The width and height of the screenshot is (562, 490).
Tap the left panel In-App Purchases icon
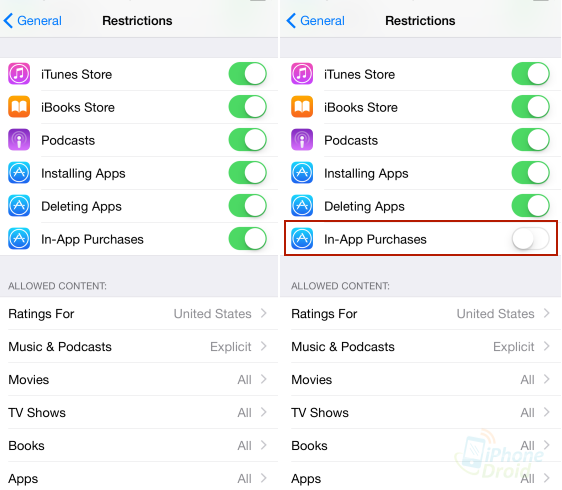[x=19, y=239]
